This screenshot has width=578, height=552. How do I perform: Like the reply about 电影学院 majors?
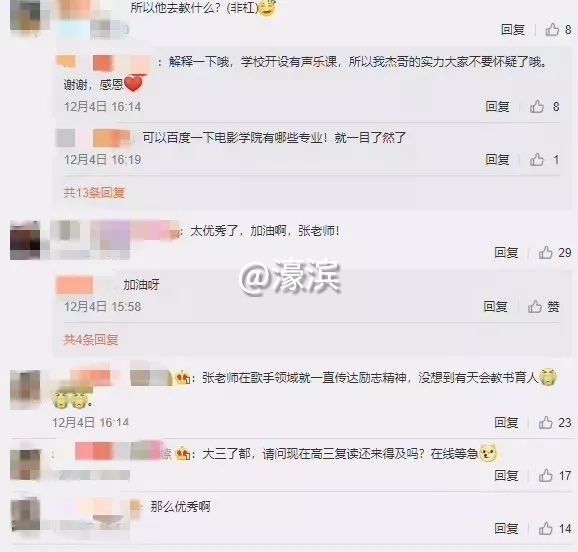coord(537,160)
